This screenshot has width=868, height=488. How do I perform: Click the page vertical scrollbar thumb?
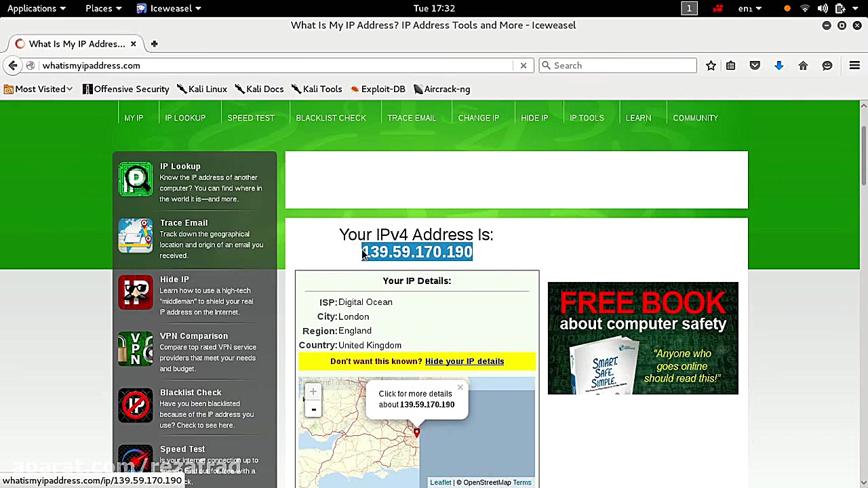[863, 155]
